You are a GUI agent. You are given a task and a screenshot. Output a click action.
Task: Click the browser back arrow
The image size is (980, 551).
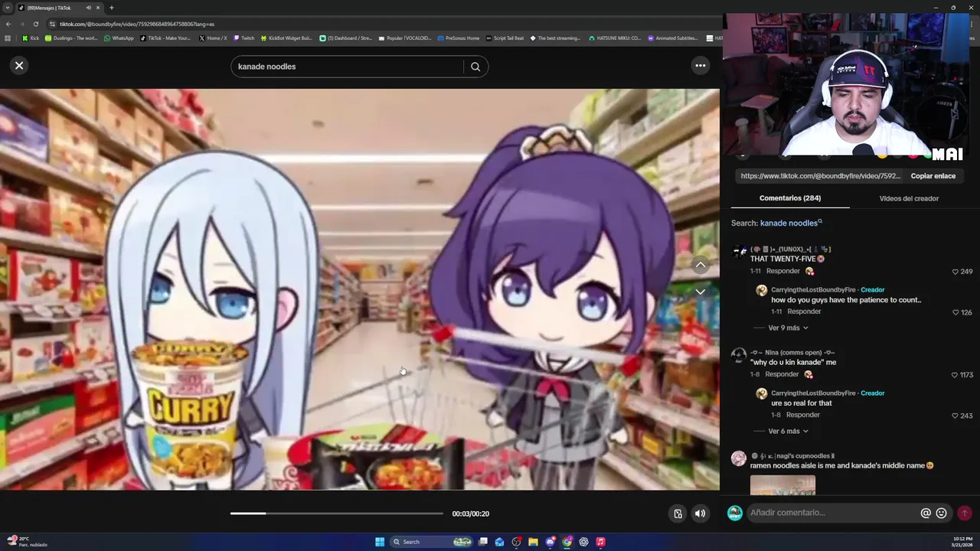click(x=8, y=24)
